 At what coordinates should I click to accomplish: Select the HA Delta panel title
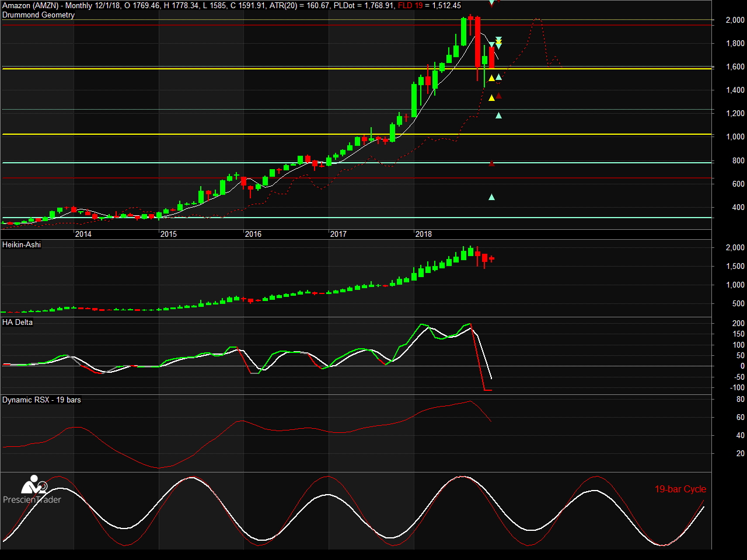(18, 322)
